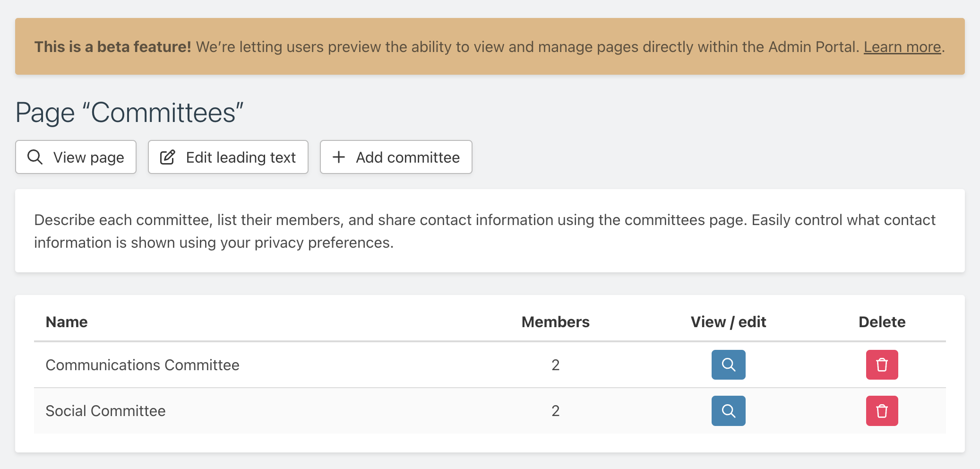The width and height of the screenshot is (980, 469).
Task: Click the "Add committee" button
Action: click(395, 157)
